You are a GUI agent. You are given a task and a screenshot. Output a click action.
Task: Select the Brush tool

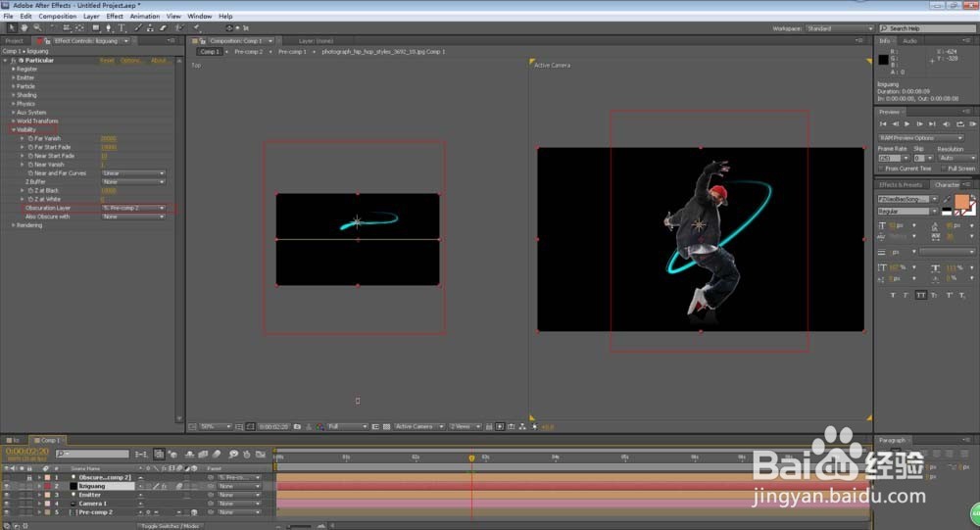coord(139,28)
